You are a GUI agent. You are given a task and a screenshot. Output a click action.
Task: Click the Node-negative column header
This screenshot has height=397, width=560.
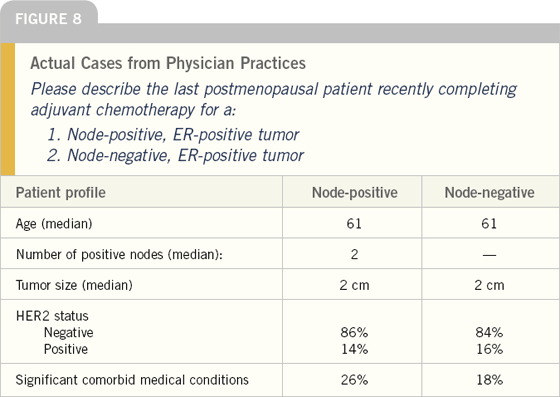coord(489,193)
